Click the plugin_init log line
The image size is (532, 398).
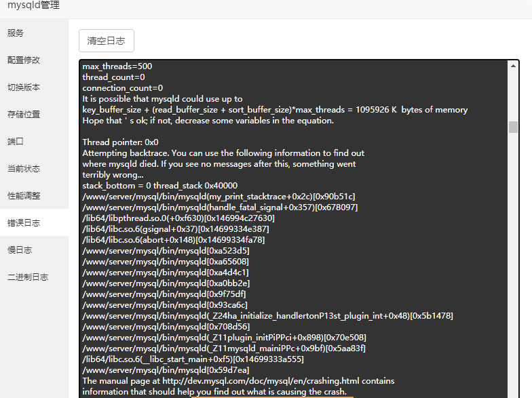(x=224, y=338)
